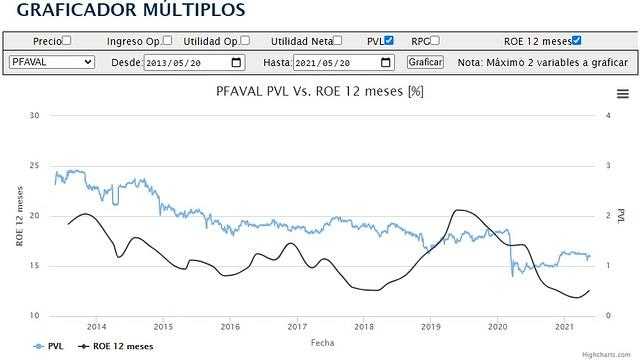
Task: Click the 2015 x-axis label
Action: coord(163,327)
